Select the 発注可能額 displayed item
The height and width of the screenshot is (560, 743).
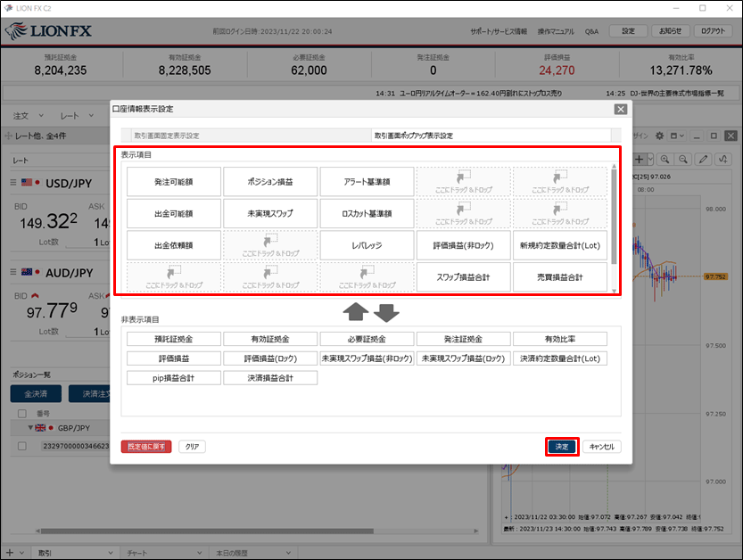(174, 181)
